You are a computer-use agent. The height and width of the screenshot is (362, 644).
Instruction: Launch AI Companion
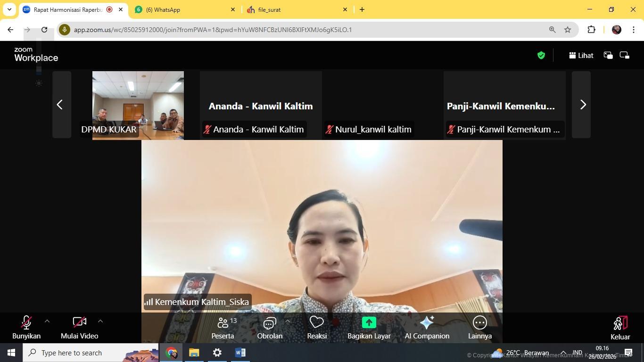pyautogui.click(x=427, y=328)
